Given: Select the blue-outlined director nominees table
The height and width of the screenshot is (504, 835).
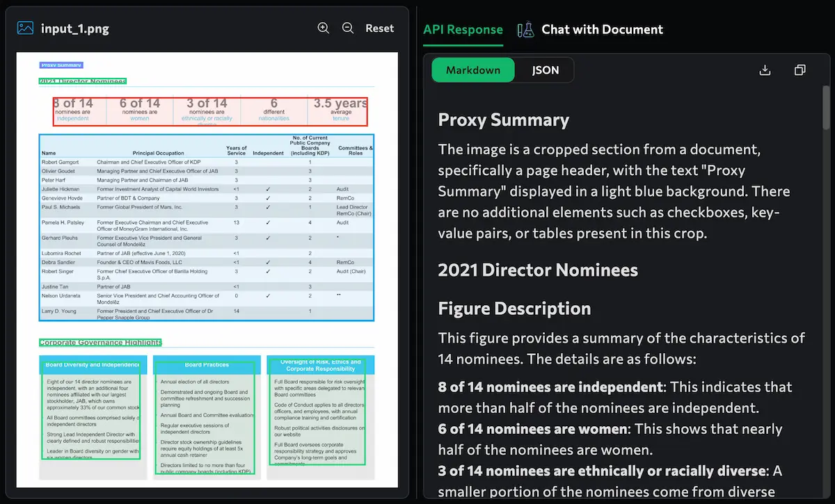Looking at the screenshot, I should (x=207, y=227).
